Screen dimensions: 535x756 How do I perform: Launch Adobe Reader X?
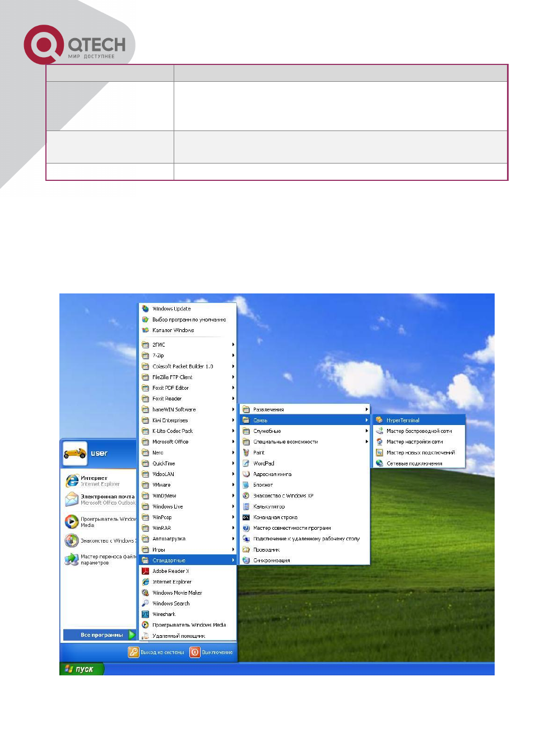click(188, 571)
